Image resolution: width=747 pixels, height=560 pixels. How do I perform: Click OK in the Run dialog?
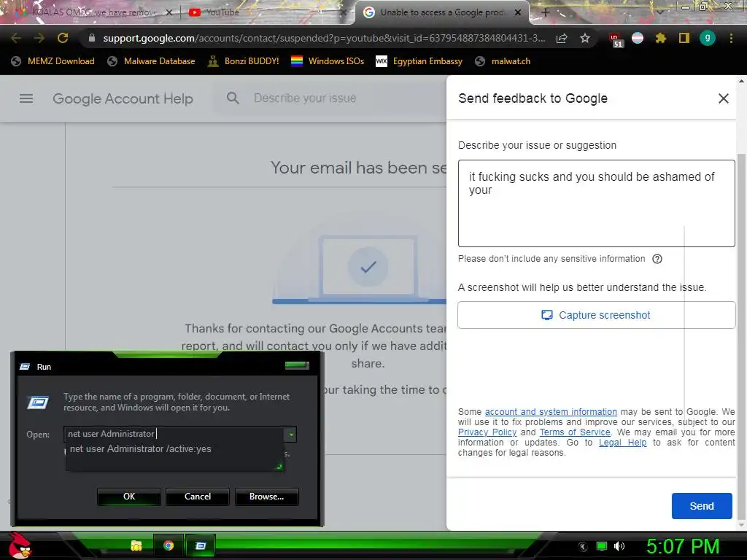pyautogui.click(x=129, y=496)
